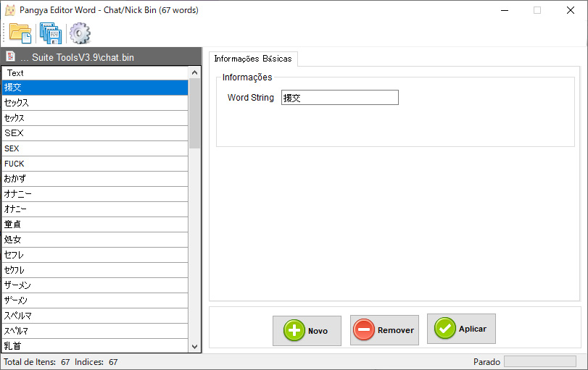Viewport: 588px width, 370px height.
Task: Click the Parado status label
Action: (486, 362)
